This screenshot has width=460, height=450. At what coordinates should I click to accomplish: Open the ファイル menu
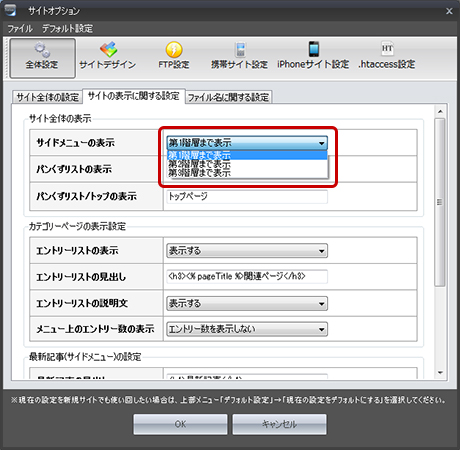(x=20, y=28)
